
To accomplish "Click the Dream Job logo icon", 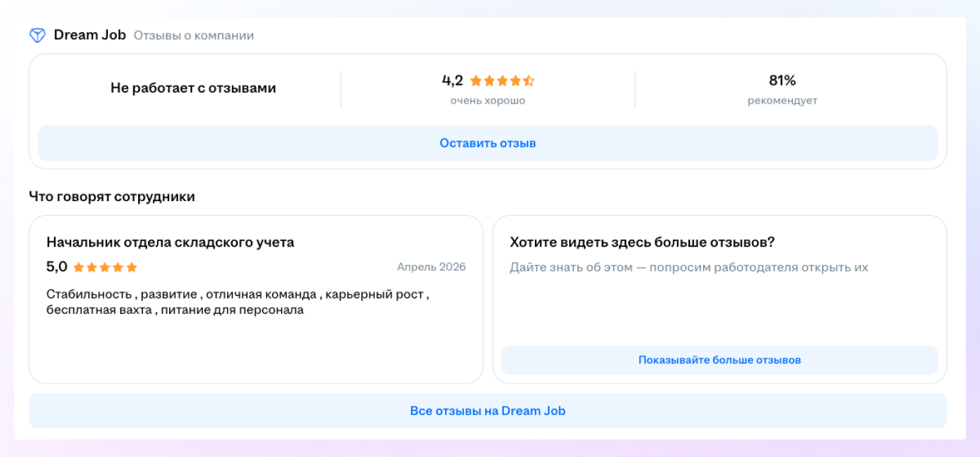I will point(37,35).
